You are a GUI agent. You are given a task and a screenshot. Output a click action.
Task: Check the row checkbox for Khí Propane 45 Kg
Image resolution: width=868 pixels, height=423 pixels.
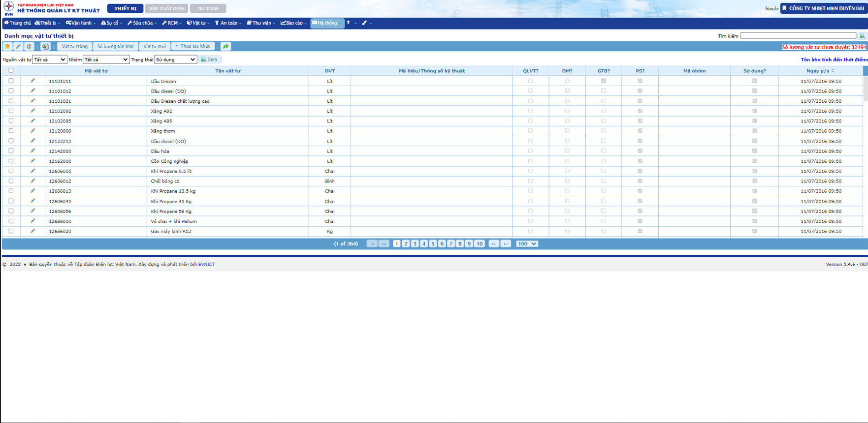[11, 201]
